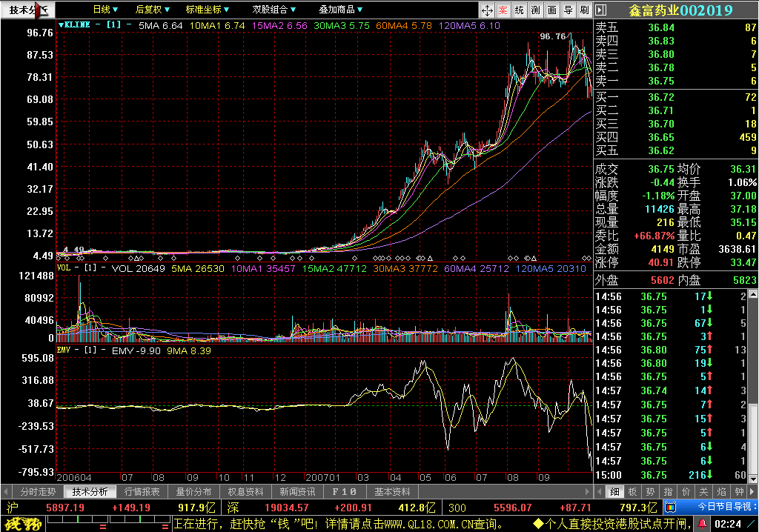Click the 测 measure toolbar icon
Screen dimensions: 759x532
point(536,10)
